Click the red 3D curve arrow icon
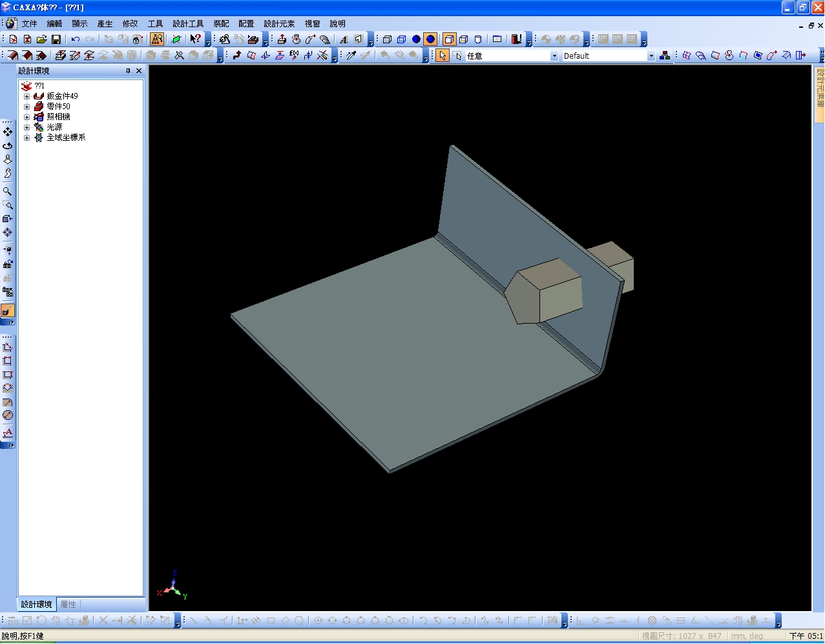 point(237,56)
